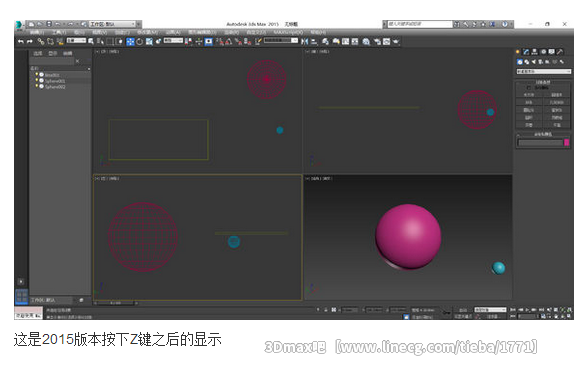
Task: Open the layer manager from the toolbar
Action: point(326,42)
